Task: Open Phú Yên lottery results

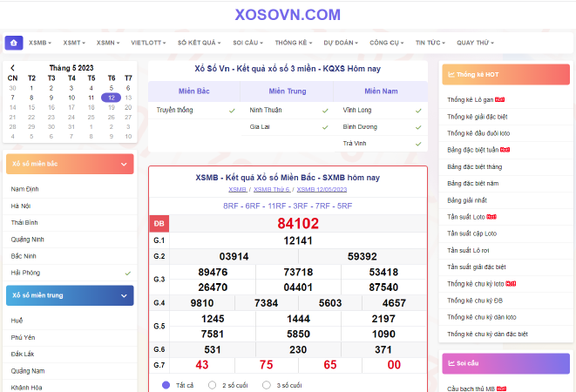Action: coord(23,337)
